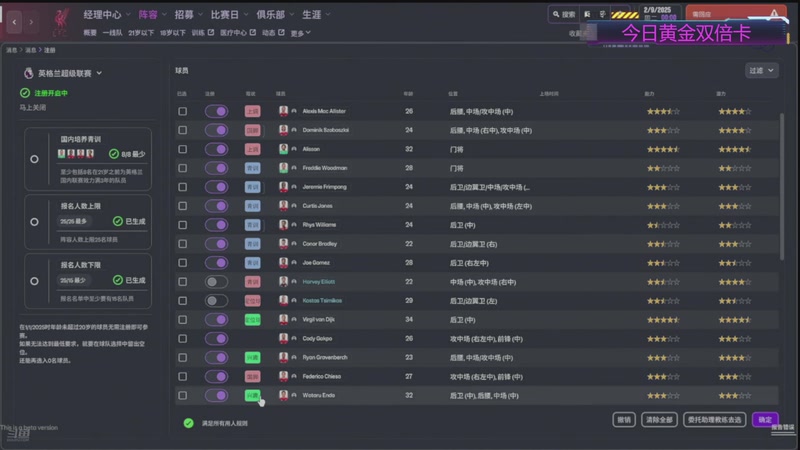The image size is (800, 450).
Task: Click the external-link icon next to 医疗中心
Action: click(x=253, y=32)
